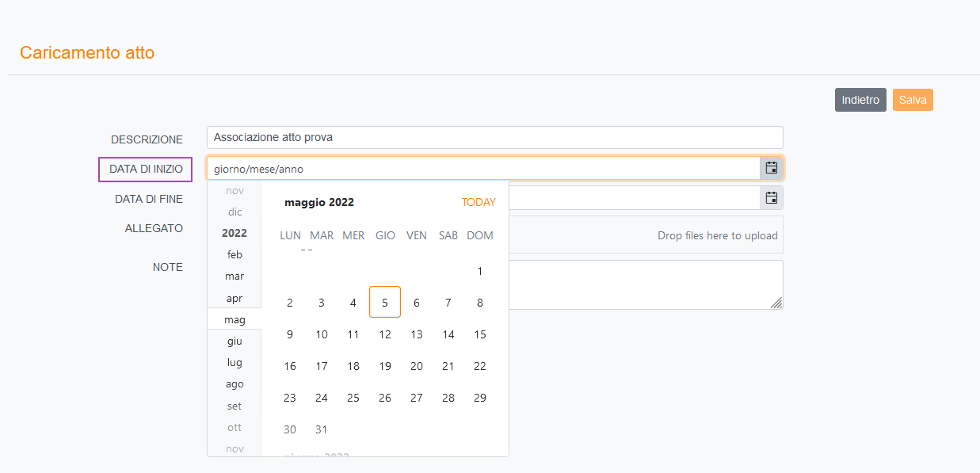This screenshot has width=980, height=473.
Task: Pick day 22 in the calendar
Action: coord(480,366)
